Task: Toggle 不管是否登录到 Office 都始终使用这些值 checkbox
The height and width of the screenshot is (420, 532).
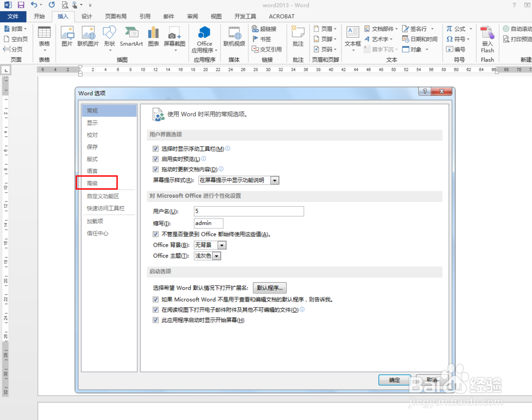Action: pyautogui.click(x=156, y=234)
